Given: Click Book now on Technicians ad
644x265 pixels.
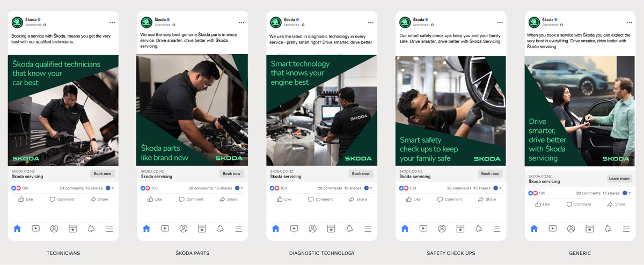Looking at the screenshot, I should coord(103,174).
